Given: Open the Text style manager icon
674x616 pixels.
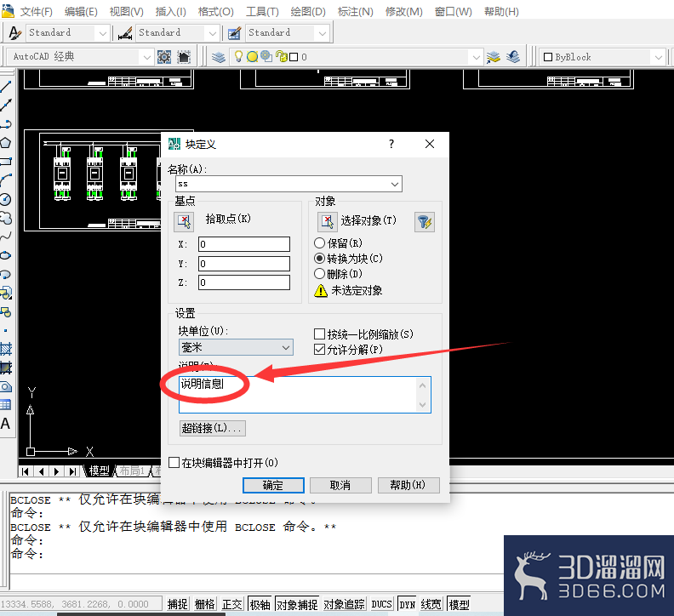Looking at the screenshot, I should click(x=15, y=33).
